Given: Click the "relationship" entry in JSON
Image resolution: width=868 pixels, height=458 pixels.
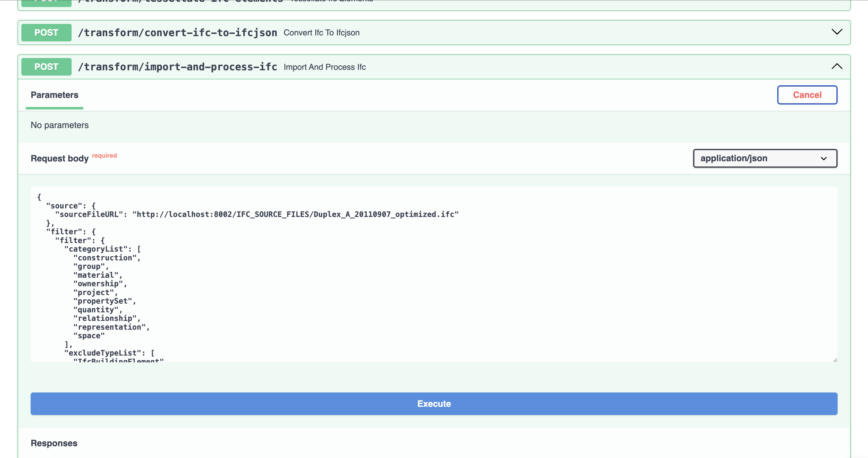Looking at the screenshot, I should click(107, 318).
